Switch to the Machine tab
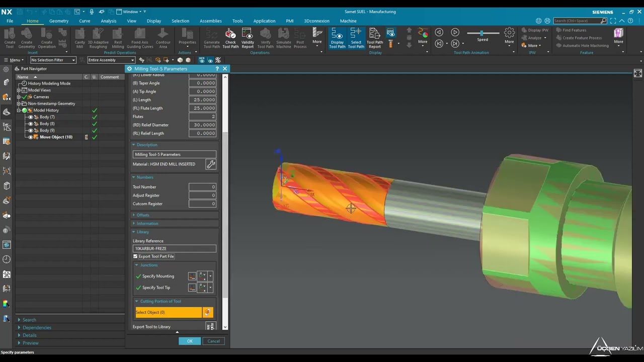 pos(348,21)
